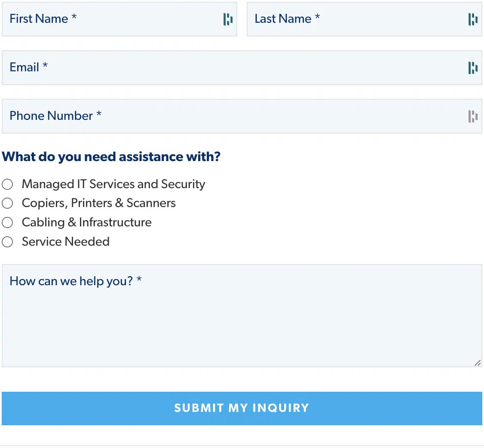Click the 'What do you need assistance with?' heading
This screenshot has height=448, width=484.
point(111,157)
